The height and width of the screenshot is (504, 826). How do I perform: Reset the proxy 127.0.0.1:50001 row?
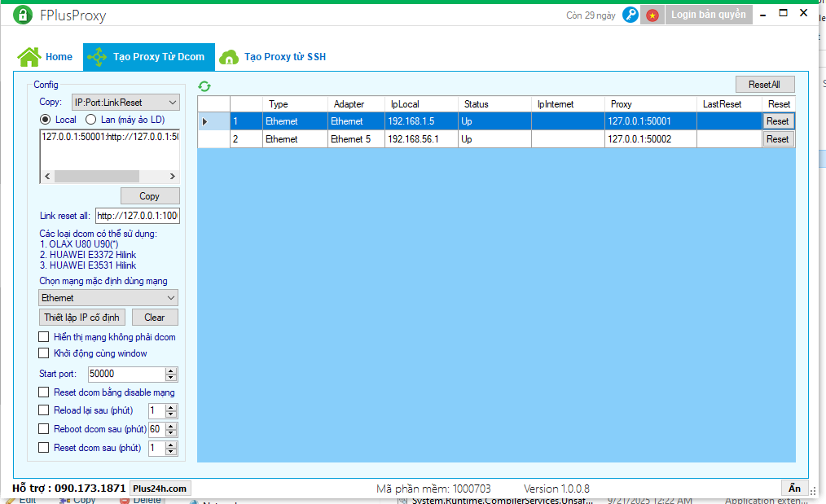pyautogui.click(x=778, y=121)
